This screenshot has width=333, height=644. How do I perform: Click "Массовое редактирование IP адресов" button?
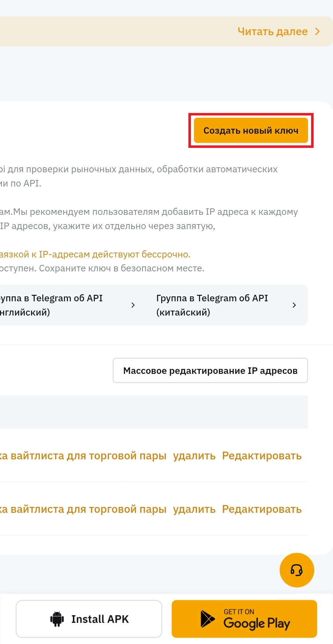point(210,370)
